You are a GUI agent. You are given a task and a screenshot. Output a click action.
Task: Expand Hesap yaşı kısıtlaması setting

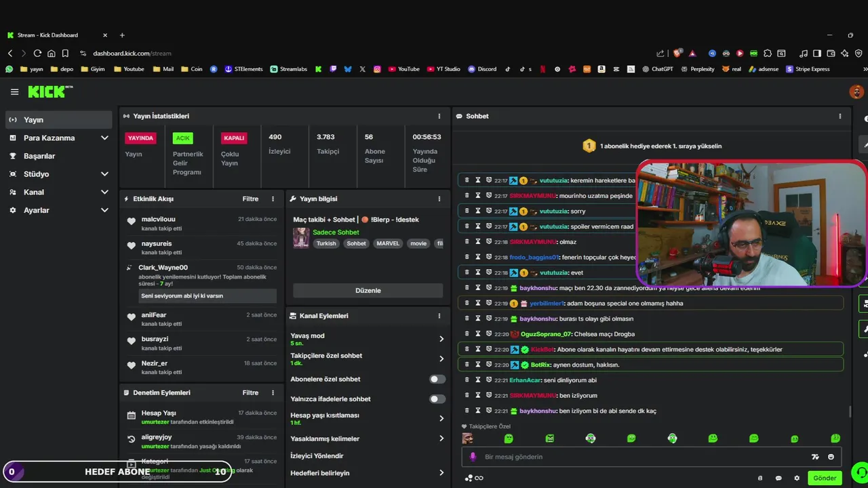coord(441,418)
